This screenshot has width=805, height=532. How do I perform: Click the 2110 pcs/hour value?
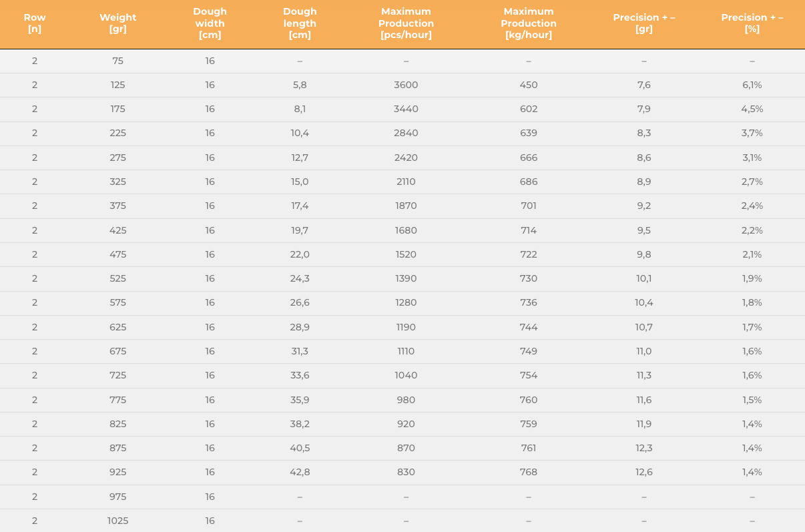(406, 182)
